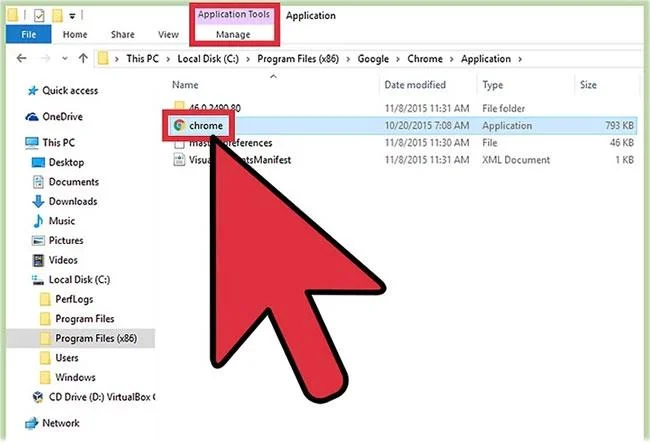Click 'Local Disk (C:)' breadcrumb in address bar

(x=208, y=59)
